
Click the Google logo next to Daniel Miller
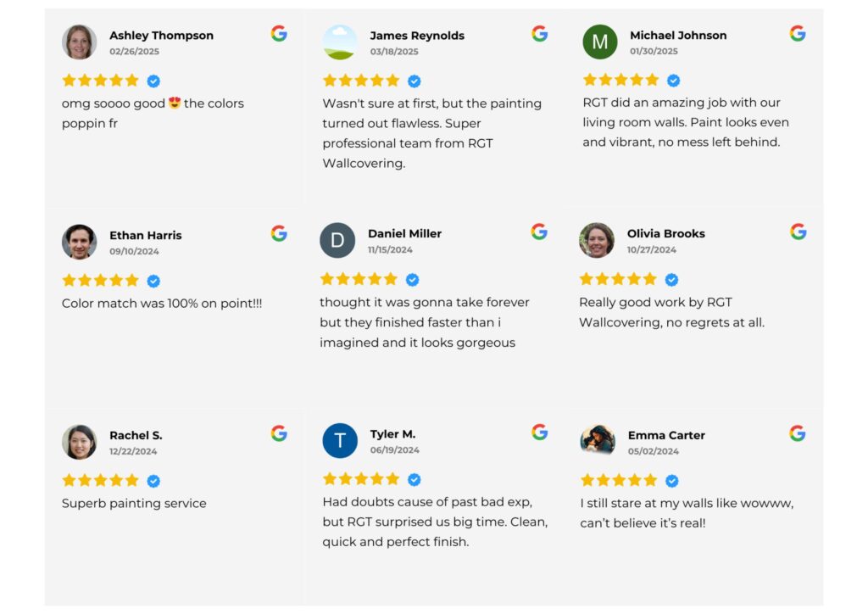tap(539, 232)
